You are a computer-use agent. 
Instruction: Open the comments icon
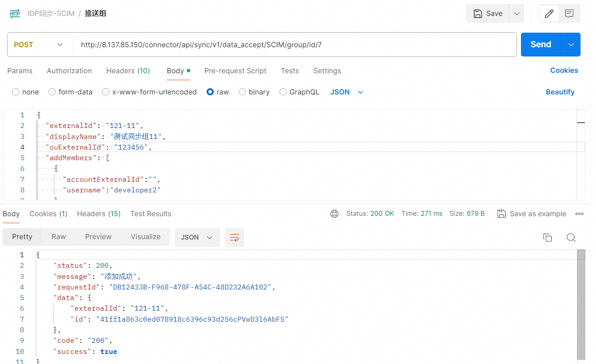[x=570, y=13]
